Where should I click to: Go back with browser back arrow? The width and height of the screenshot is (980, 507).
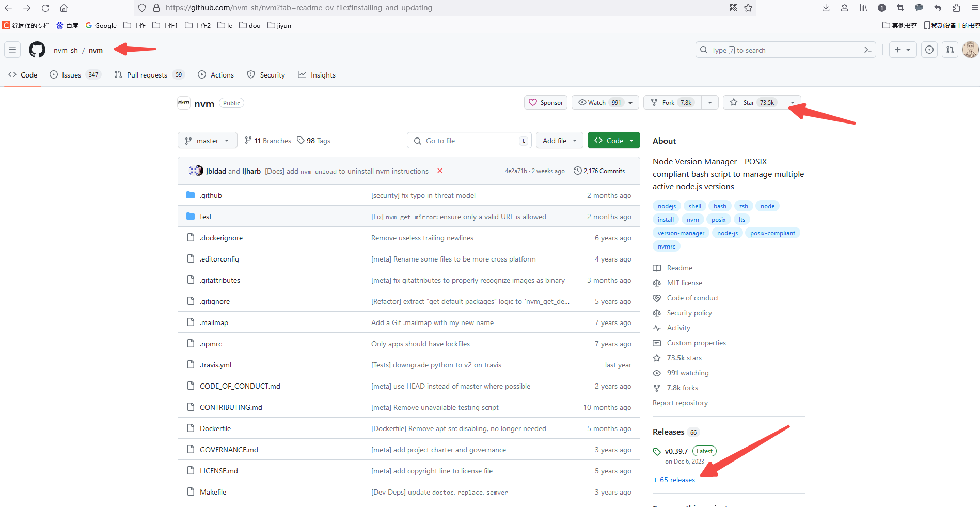pyautogui.click(x=8, y=8)
